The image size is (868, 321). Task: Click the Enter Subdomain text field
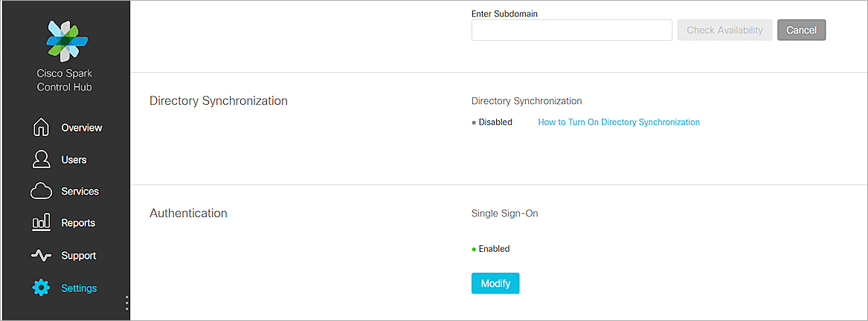coord(571,30)
